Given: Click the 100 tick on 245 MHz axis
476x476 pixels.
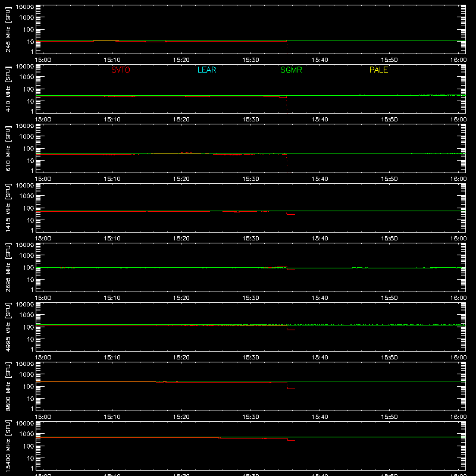Looking at the screenshot, I should click(x=29, y=30).
